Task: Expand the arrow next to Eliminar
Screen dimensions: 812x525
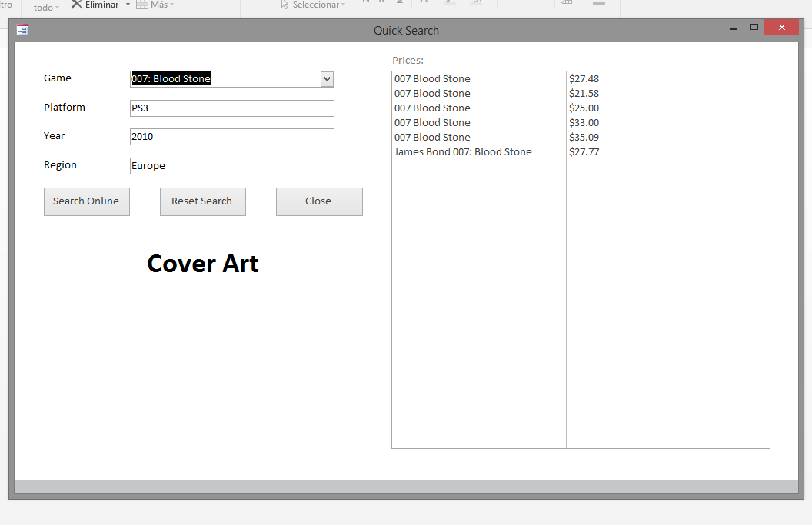Action: pyautogui.click(x=128, y=5)
